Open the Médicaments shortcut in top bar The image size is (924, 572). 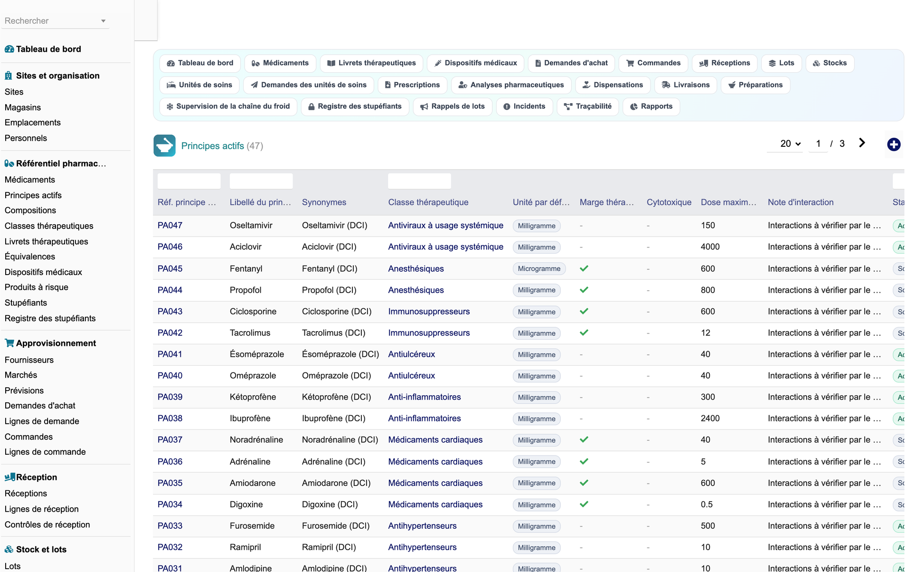tap(280, 63)
